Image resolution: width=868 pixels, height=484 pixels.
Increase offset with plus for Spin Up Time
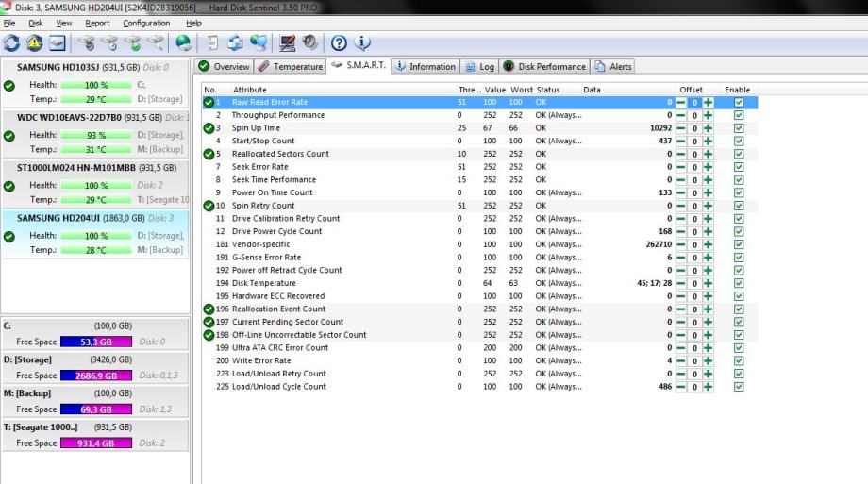pyautogui.click(x=708, y=128)
